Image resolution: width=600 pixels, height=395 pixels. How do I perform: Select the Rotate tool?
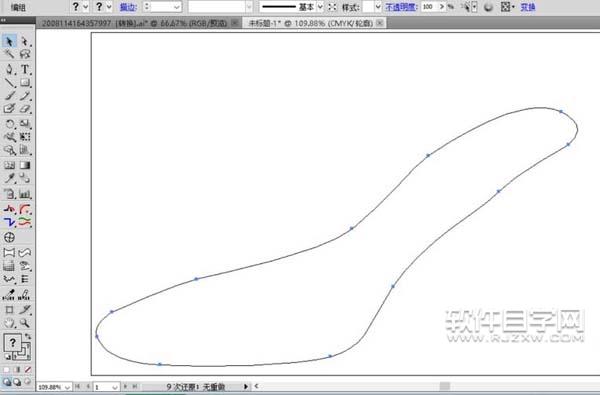click(9, 124)
